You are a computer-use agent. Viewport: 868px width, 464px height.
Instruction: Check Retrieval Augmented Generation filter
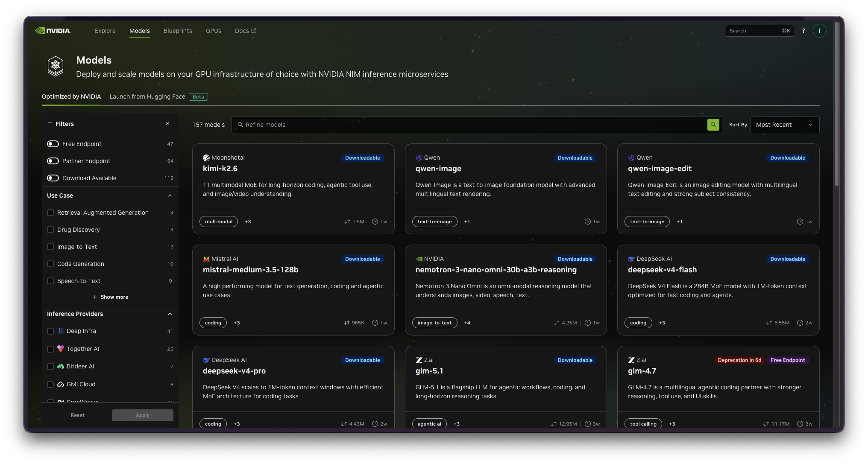[50, 213]
